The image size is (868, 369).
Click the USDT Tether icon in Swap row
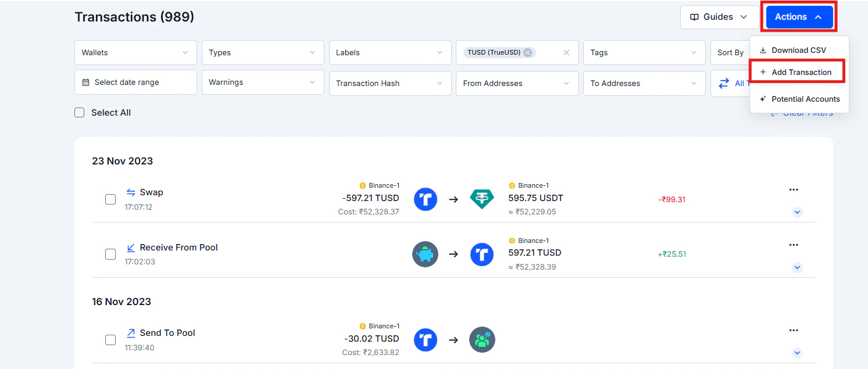click(482, 199)
